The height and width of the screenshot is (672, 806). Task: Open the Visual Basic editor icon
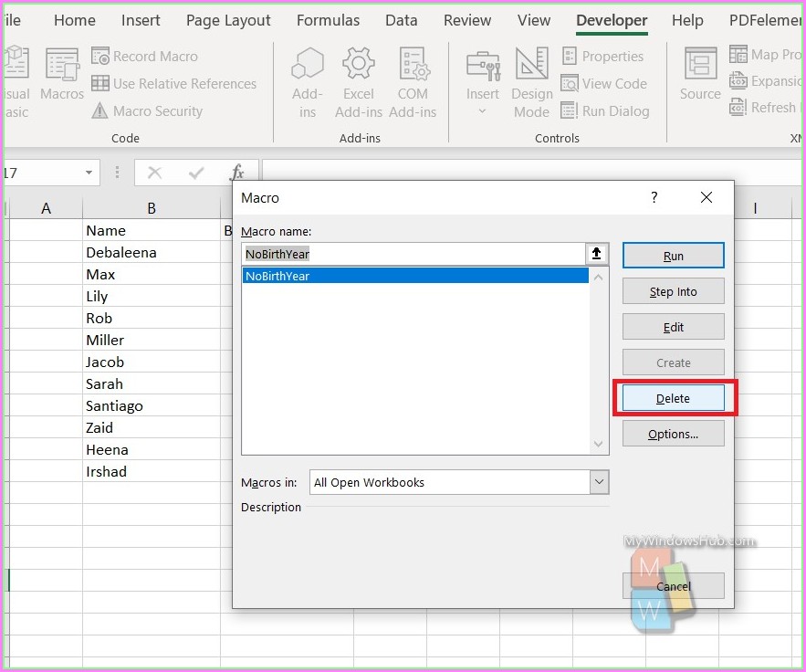(16, 63)
